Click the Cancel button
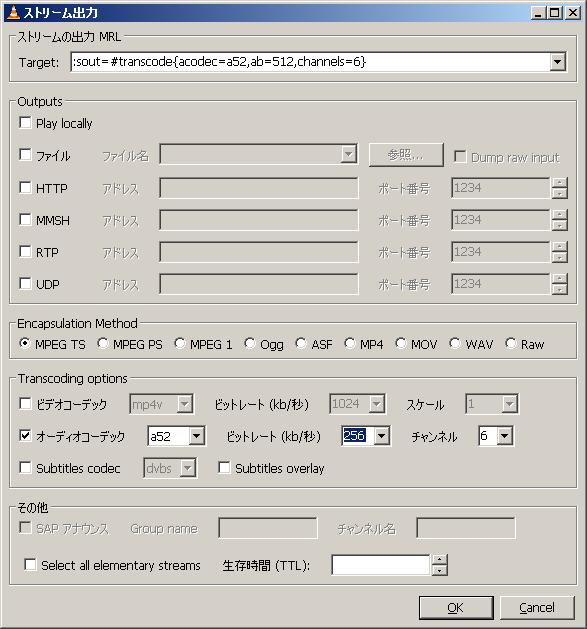Viewport: 587px width, 629px height. click(x=537, y=608)
